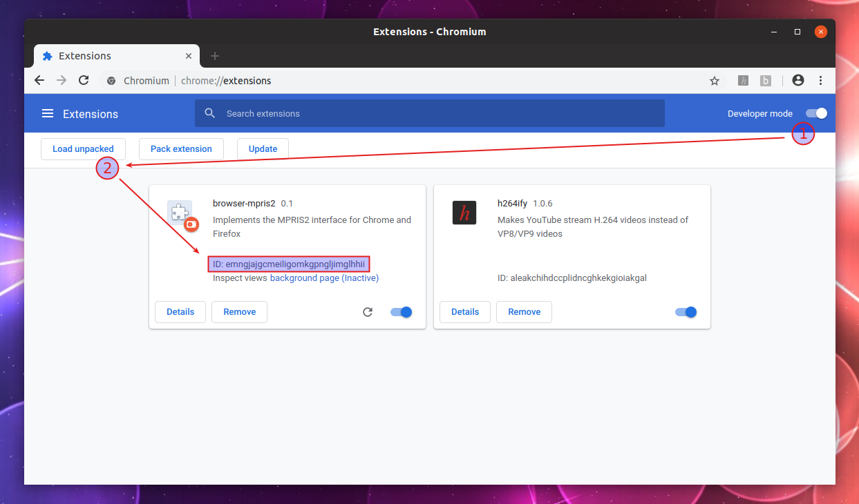Click the browser-mpris2 puzzle piece icon
The image size is (859, 504).
(180, 211)
